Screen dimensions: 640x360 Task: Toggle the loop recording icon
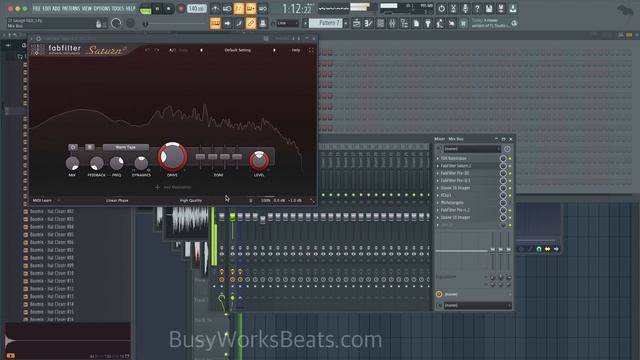tap(263, 8)
